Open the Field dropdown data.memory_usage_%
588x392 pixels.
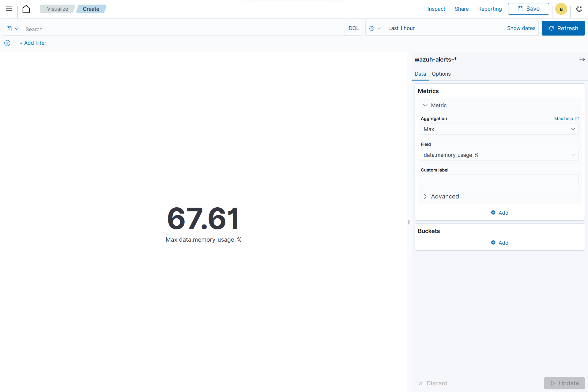[x=499, y=155]
